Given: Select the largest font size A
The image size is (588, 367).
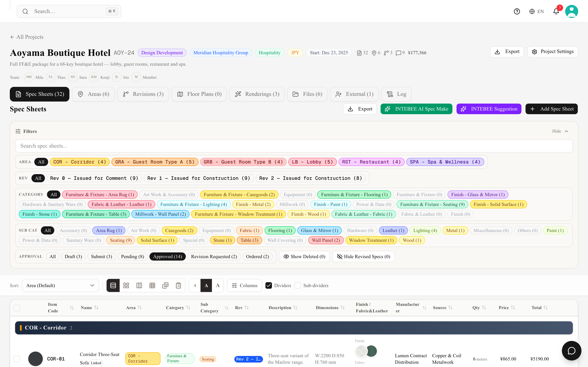Looking at the screenshot, I should (218, 285).
